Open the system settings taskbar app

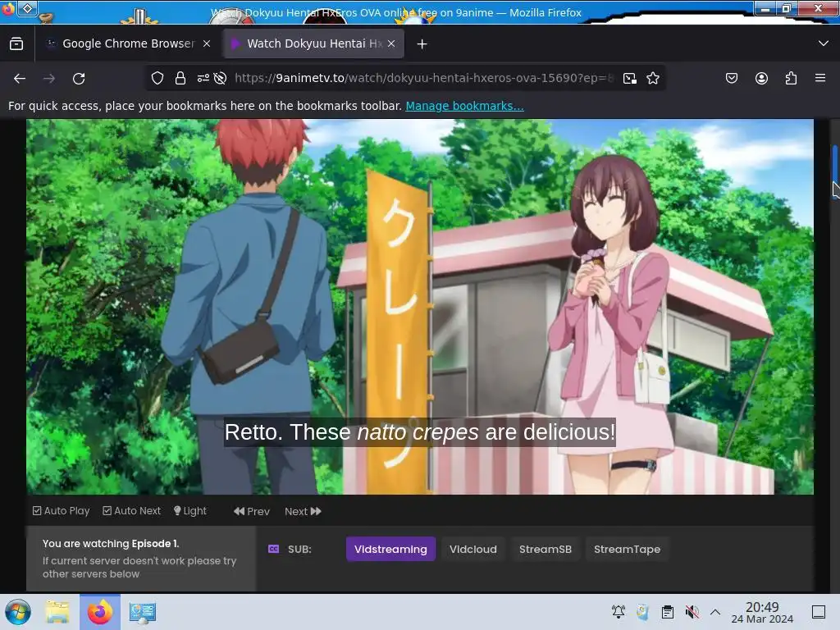click(143, 612)
